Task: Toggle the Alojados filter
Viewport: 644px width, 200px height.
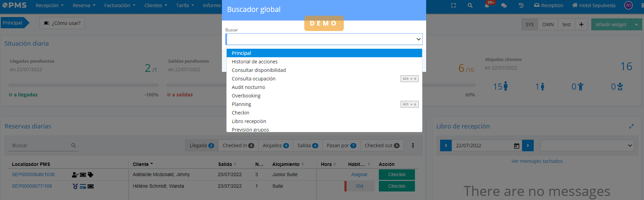Action: [x=275, y=145]
